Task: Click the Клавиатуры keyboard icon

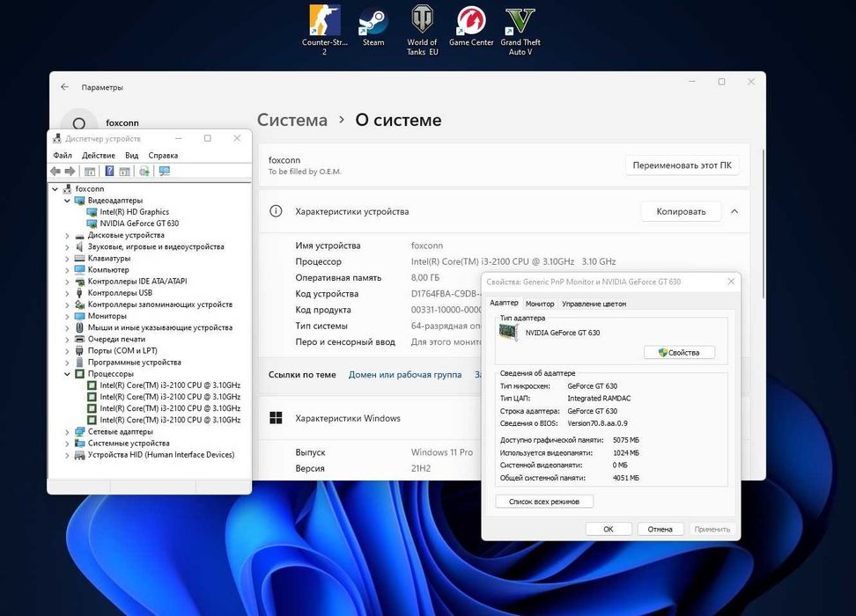Action: click(80, 258)
